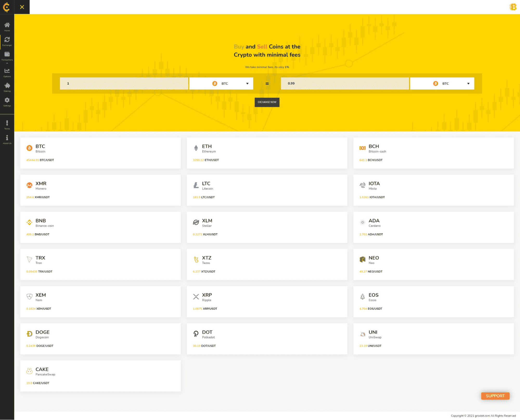
Task: Click the Ripple icon on XRP card
Action: tap(196, 297)
